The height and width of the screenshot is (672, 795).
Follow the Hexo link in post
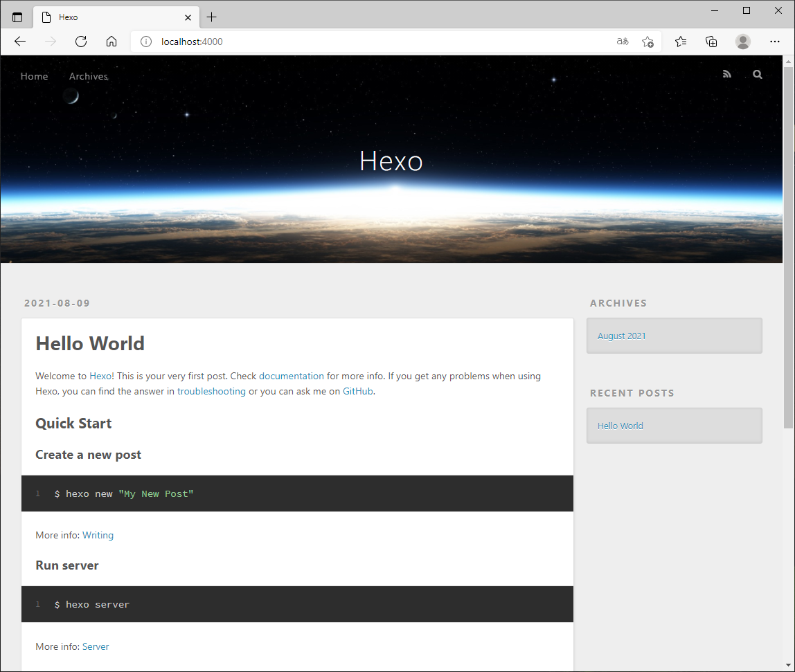point(100,376)
